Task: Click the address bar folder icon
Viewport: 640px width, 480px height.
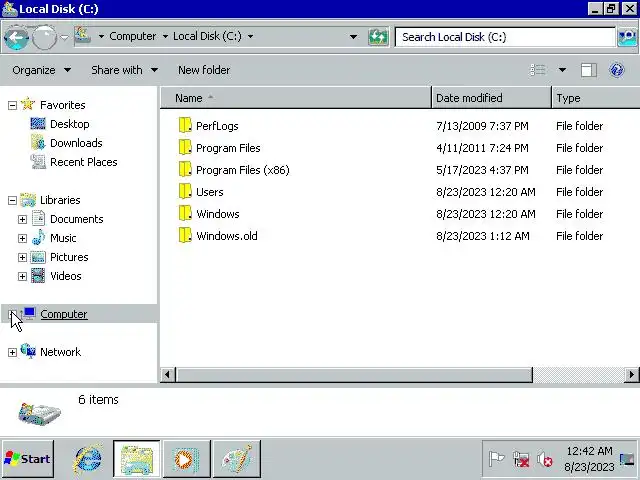Action: pos(82,36)
